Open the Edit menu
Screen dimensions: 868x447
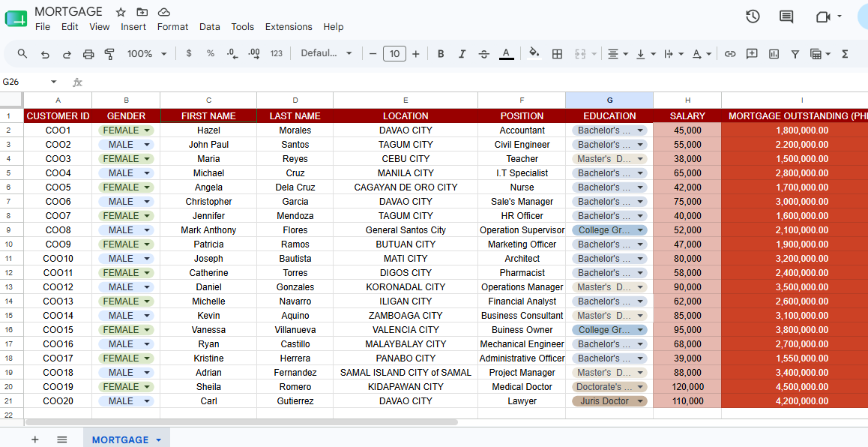coord(70,26)
